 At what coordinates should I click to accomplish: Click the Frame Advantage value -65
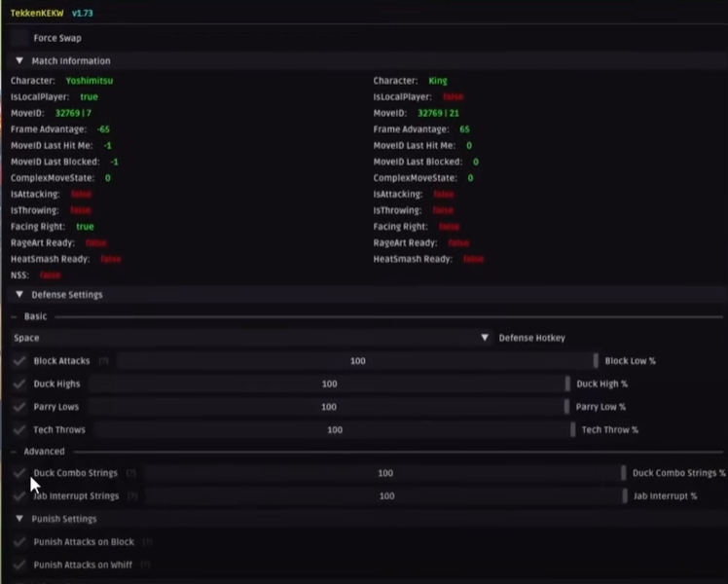(x=103, y=129)
